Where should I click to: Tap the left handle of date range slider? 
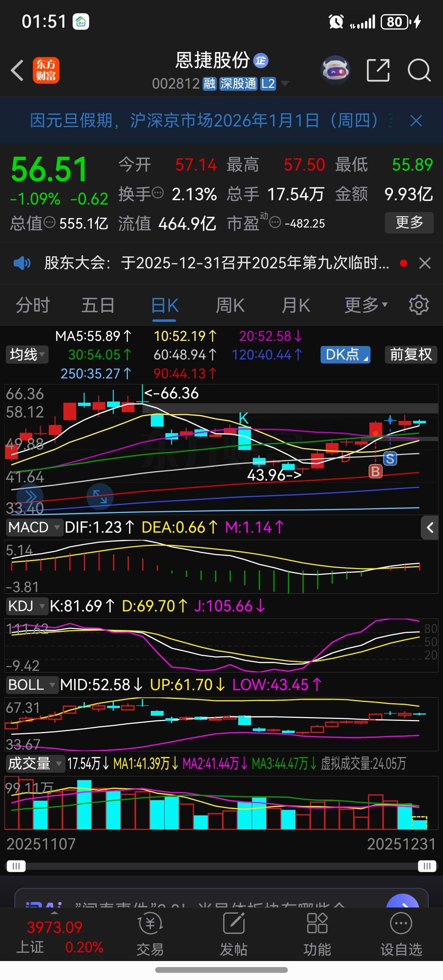[16, 866]
